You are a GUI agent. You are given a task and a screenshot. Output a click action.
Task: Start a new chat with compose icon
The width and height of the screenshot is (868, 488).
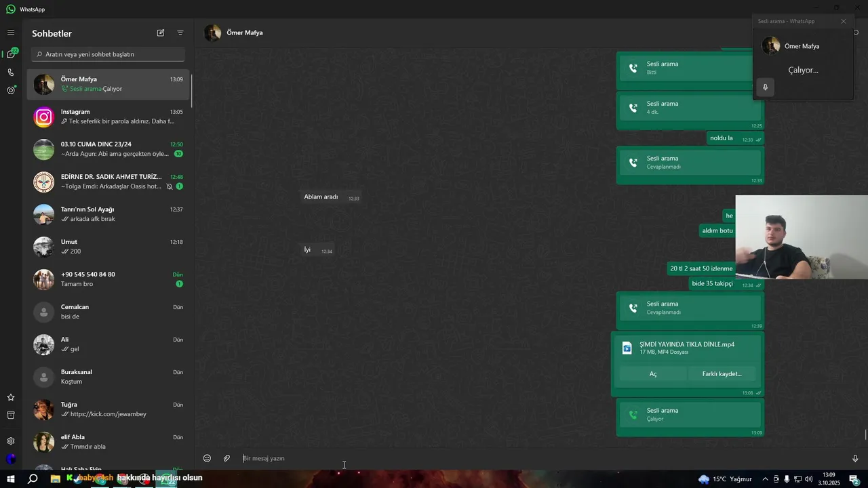[x=161, y=33]
